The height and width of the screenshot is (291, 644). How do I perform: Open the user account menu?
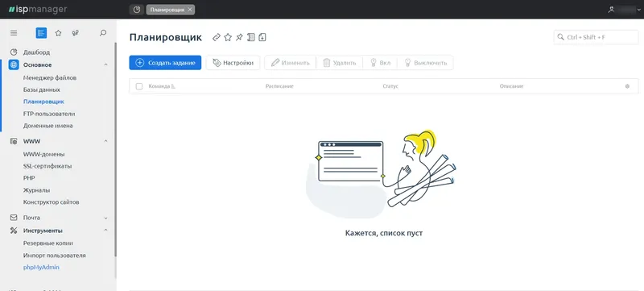(624, 10)
